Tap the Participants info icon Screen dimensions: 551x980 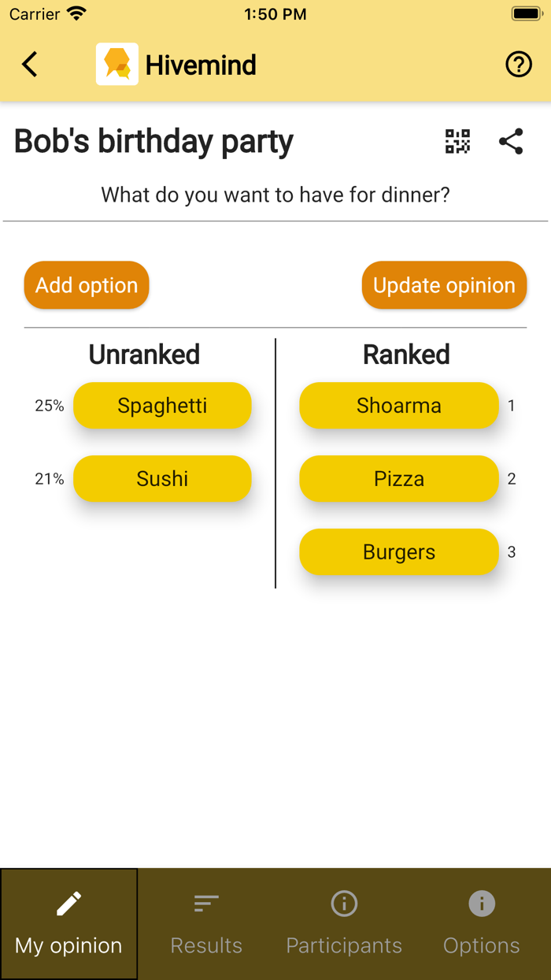coord(344,904)
